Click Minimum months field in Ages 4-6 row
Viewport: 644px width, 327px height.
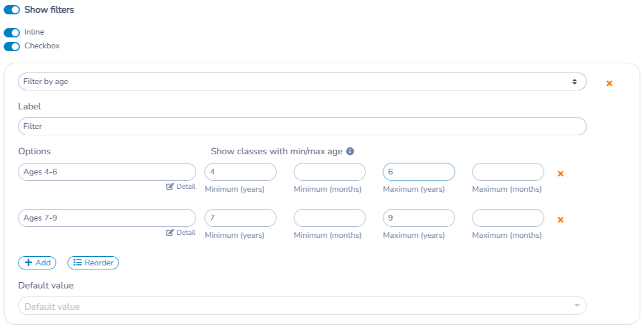pos(329,172)
